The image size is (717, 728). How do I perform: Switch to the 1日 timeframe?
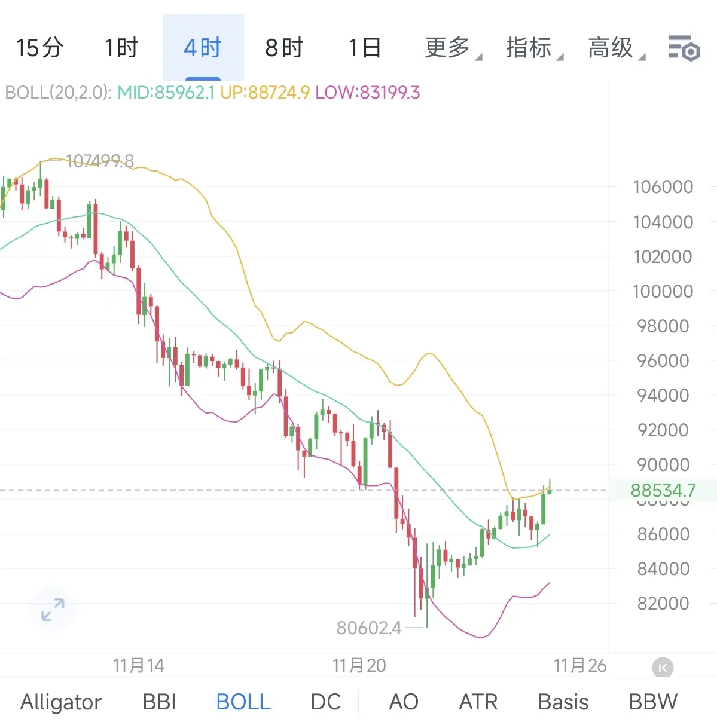(x=365, y=48)
